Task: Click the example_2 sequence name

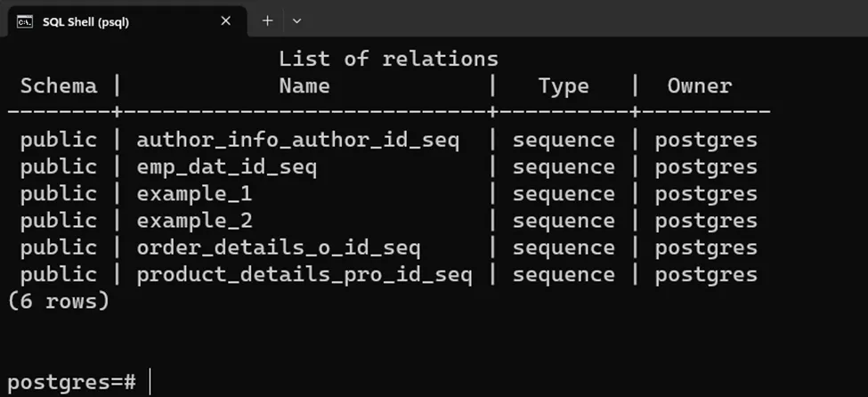Action: (194, 220)
